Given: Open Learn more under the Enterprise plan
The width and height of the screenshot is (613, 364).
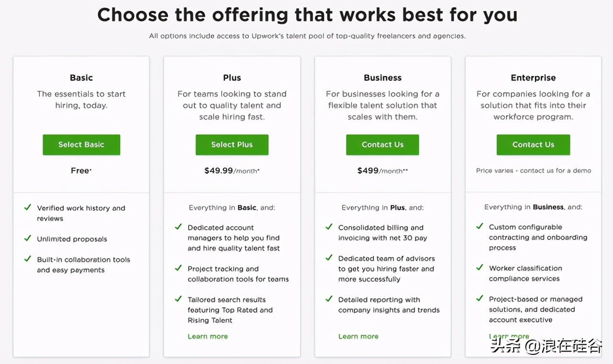Looking at the screenshot, I should pos(509,336).
